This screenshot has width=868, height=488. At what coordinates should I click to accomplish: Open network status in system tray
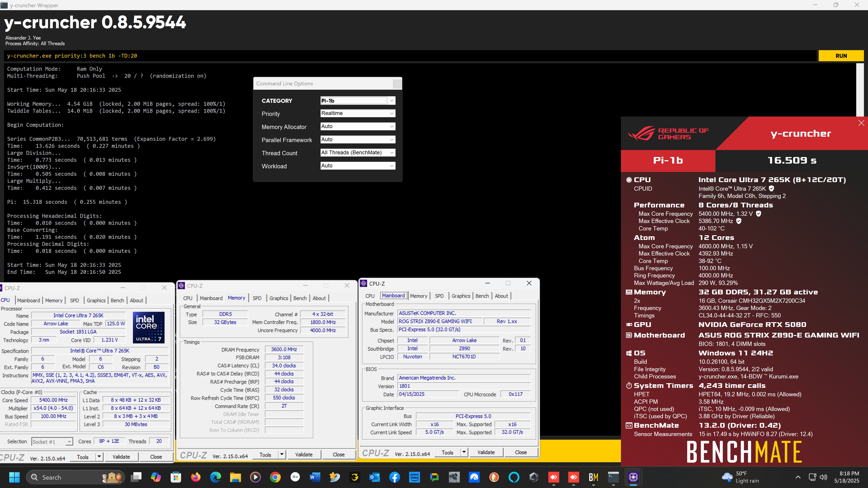[812, 477]
